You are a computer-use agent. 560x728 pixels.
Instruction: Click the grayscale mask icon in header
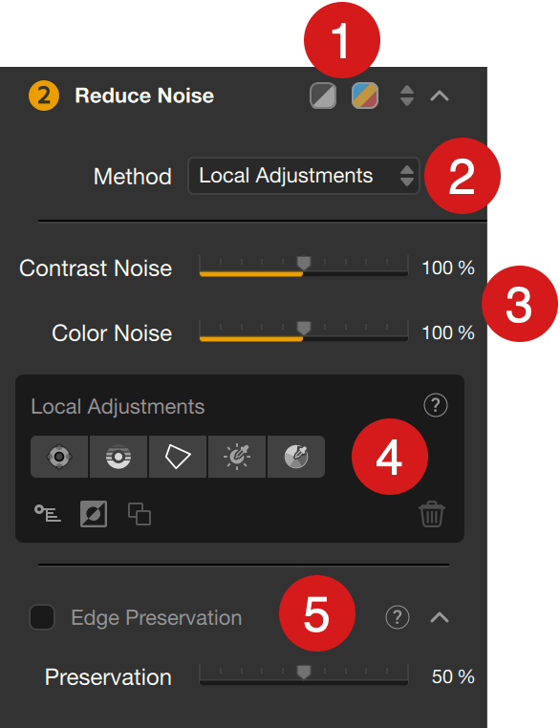coord(323,96)
